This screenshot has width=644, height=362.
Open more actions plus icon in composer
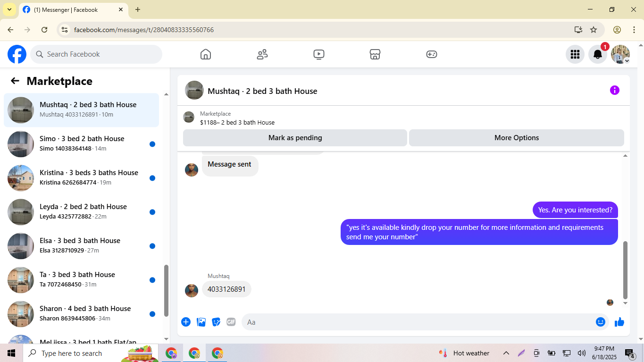pyautogui.click(x=186, y=322)
